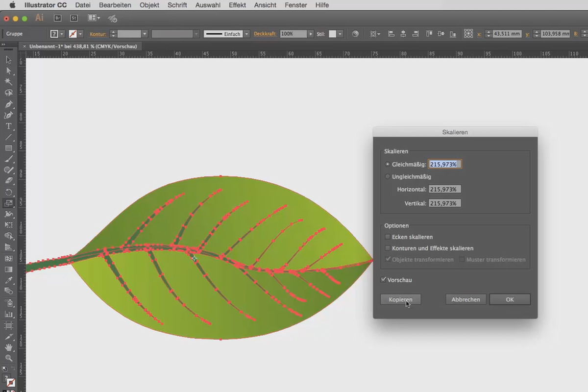Confirm scaling with the OK button
Screen dimensions: 588x392
click(510, 299)
